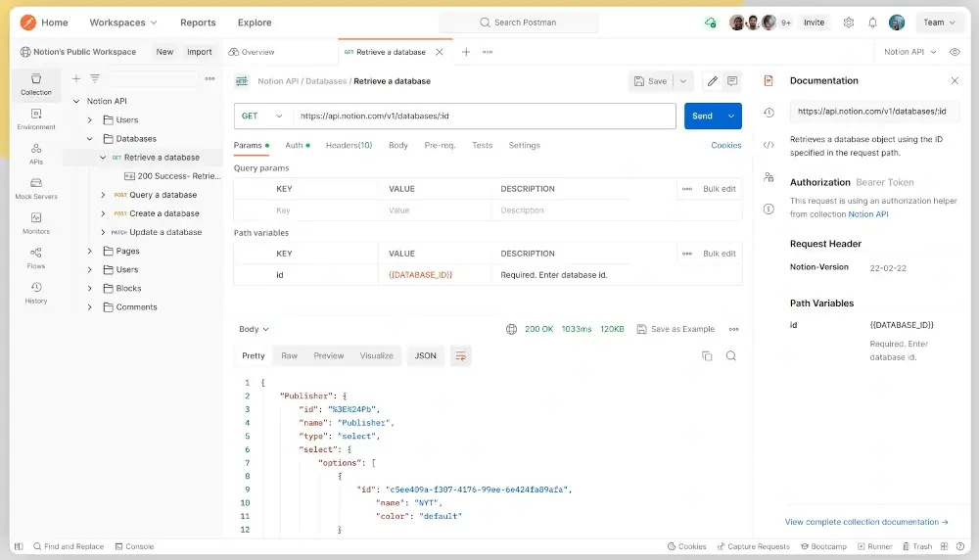979x560 pixels.
Task: Click the query params Key field
Action: pyautogui.click(x=324, y=210)
